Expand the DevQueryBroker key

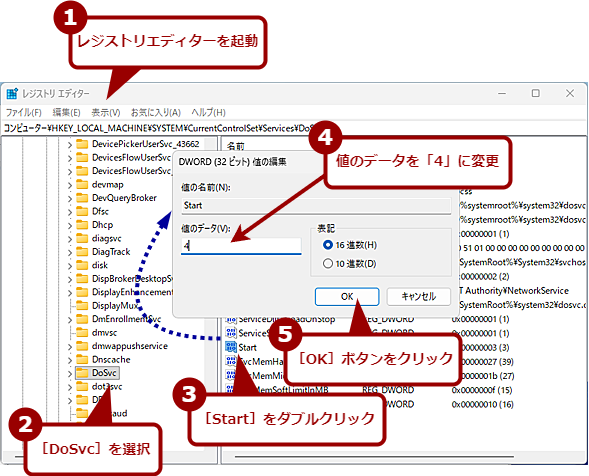[x=70, y=199]
